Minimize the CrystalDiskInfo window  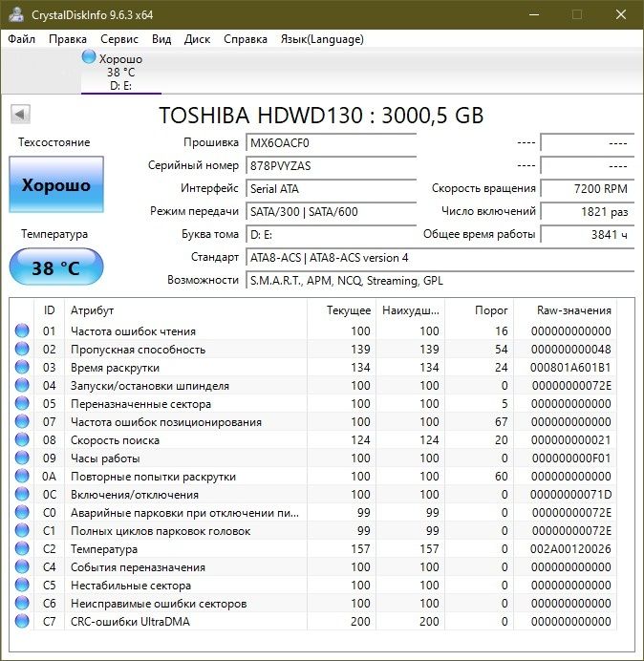click(534, 14)
